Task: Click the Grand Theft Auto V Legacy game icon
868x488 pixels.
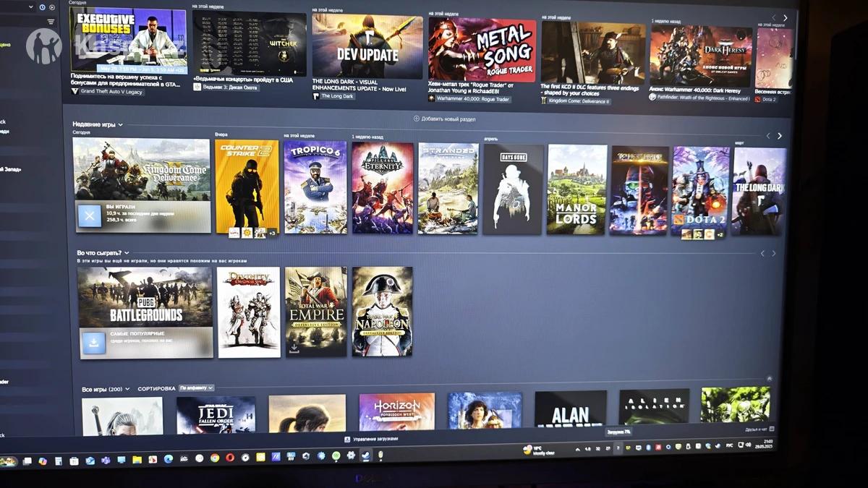Action: pyautogui.click(x=75, y=92)
